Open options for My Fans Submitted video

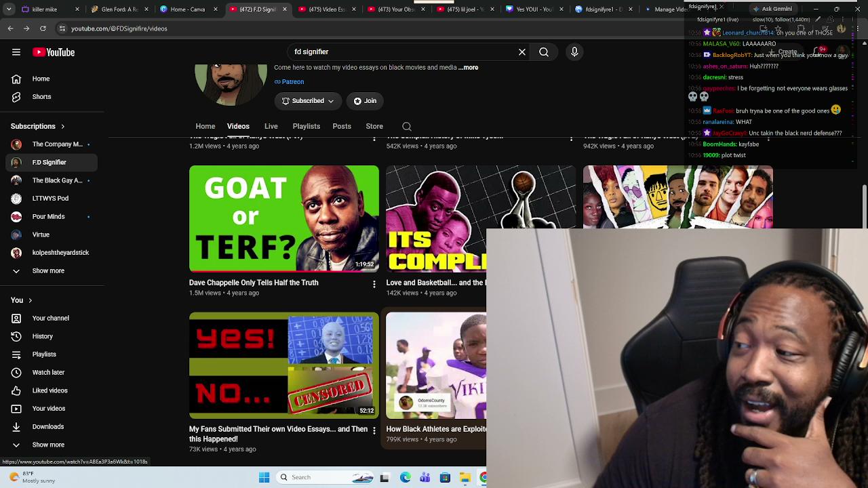374,431
